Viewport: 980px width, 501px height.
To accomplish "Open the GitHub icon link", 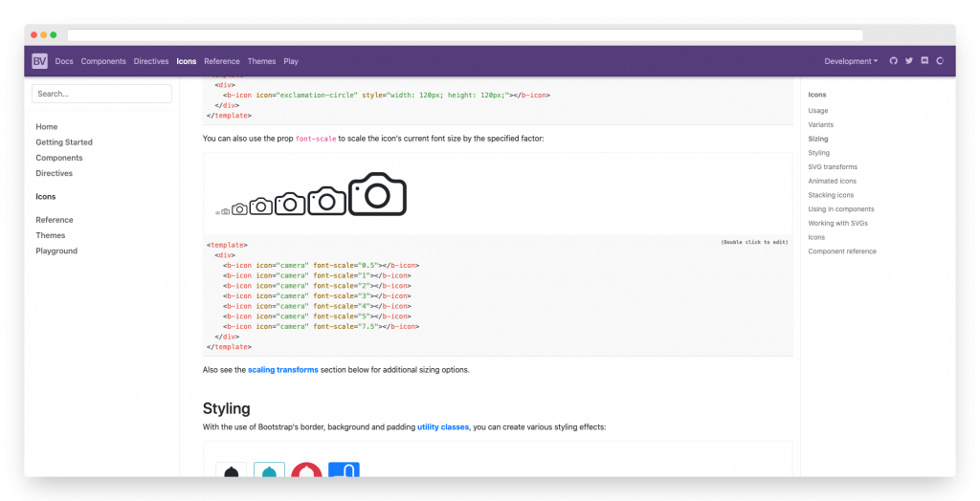I will tap(893, 60).
